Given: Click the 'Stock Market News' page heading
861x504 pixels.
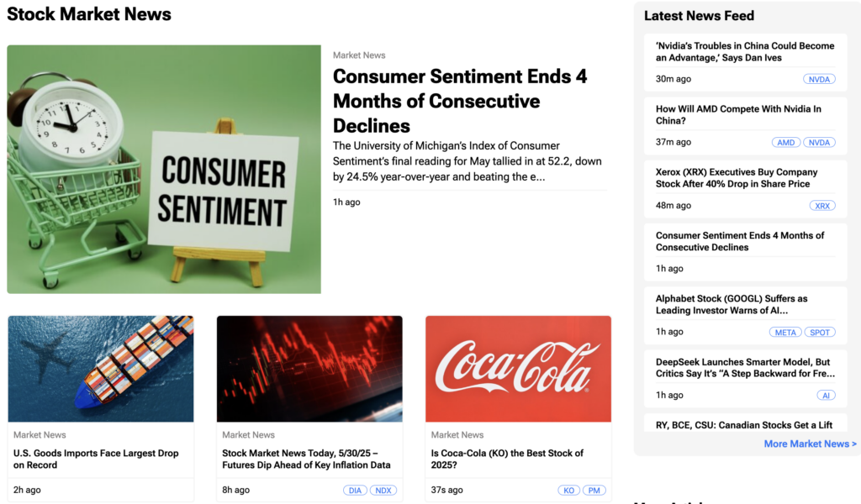Looking at the screenshot, I should [x=89, y=14].
